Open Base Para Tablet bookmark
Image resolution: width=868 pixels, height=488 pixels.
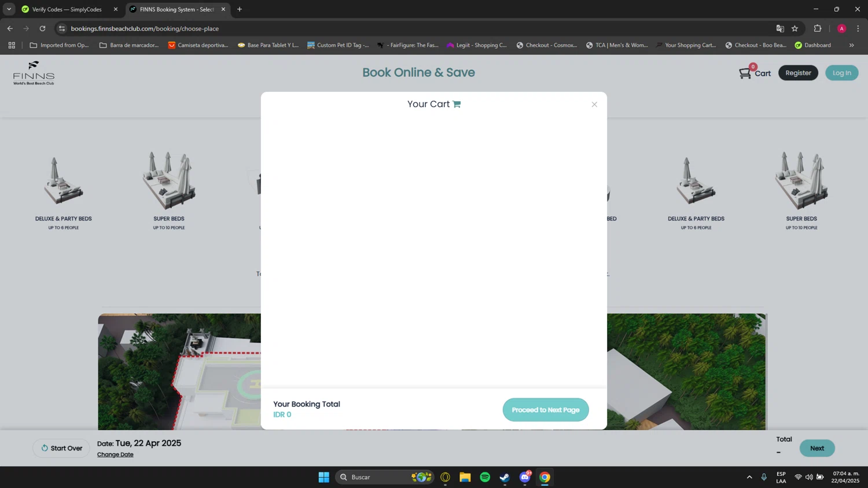tap(269, 45)
